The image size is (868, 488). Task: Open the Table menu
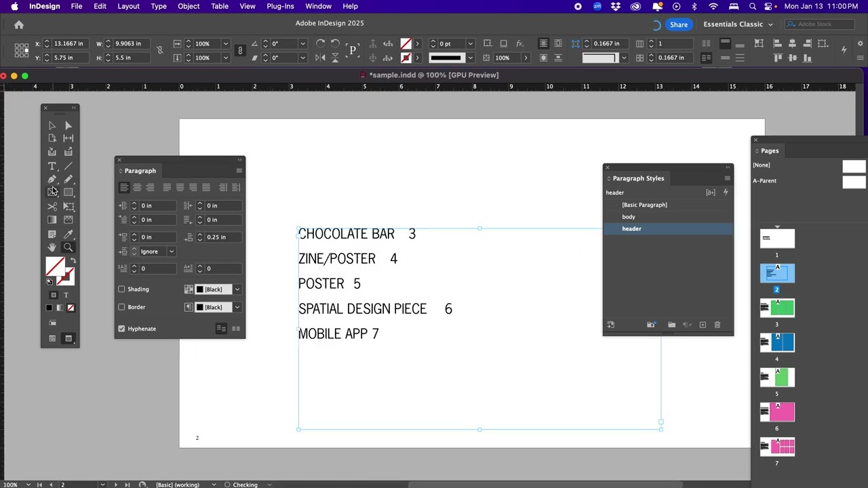coord(220,6)
